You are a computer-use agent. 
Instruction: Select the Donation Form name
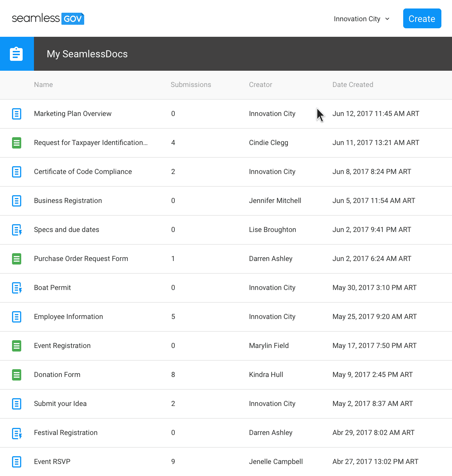click(57, 375)
